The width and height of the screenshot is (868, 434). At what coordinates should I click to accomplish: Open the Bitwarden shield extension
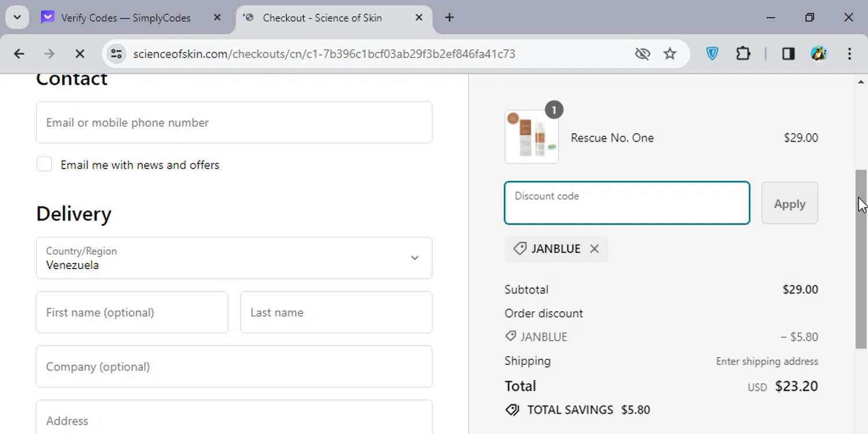click(712, 54)
